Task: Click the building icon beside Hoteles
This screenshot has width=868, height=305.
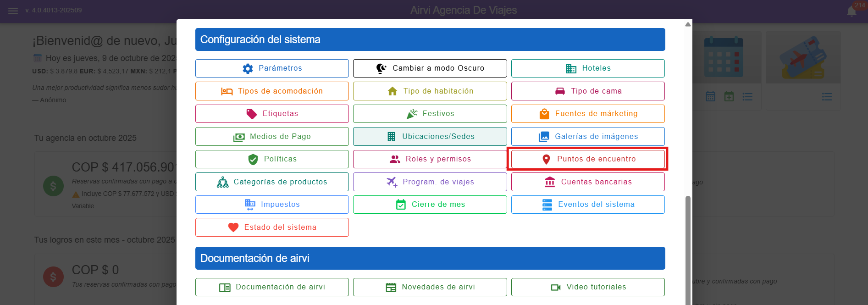Action: pos(571,68)
